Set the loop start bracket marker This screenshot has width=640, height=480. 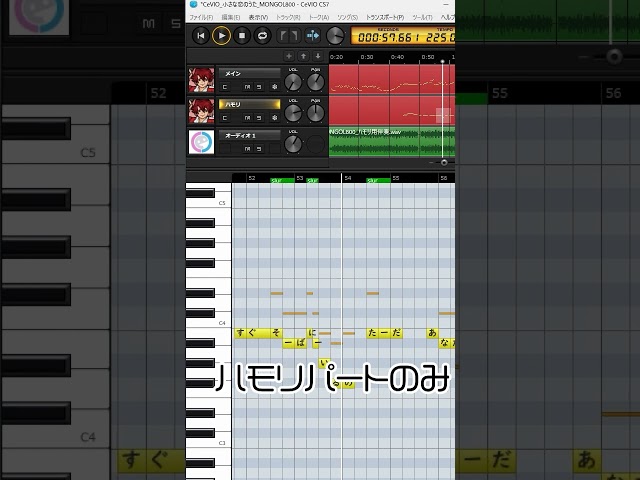coord(283,36)
